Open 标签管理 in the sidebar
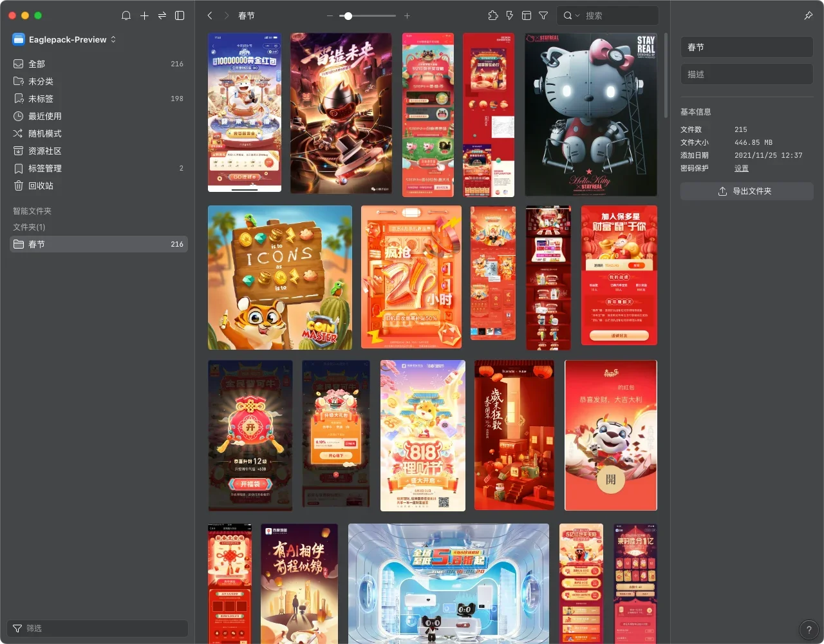 pos(98,168)
